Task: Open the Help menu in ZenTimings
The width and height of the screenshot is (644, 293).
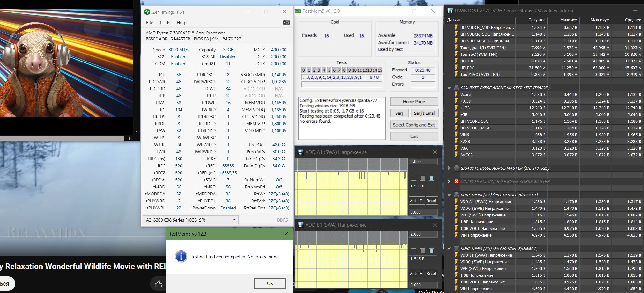Action: [x=181, y=23]
